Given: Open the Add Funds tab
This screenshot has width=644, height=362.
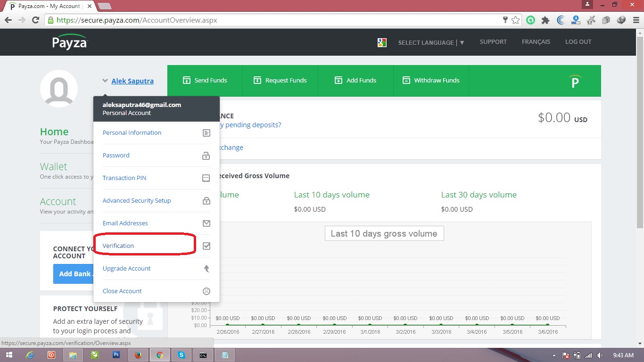Looking at the screenshot, I should click(x=356, y=81).
